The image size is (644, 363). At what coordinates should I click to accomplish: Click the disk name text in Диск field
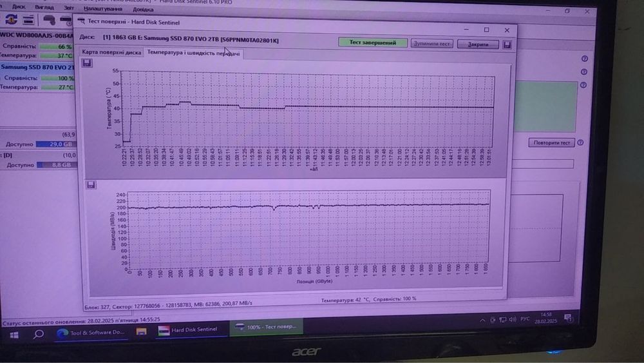(x=191, y=39)
